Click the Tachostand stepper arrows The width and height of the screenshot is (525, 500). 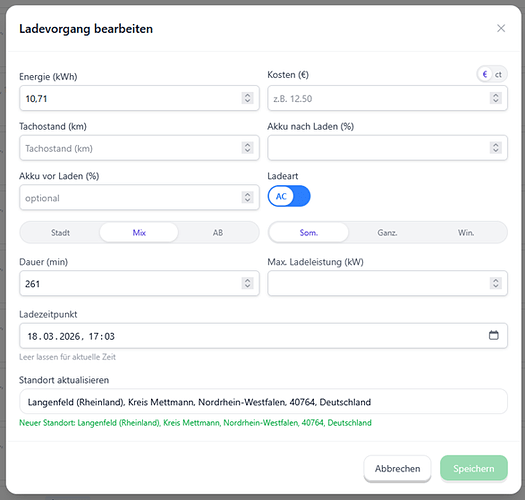point(247,148)
